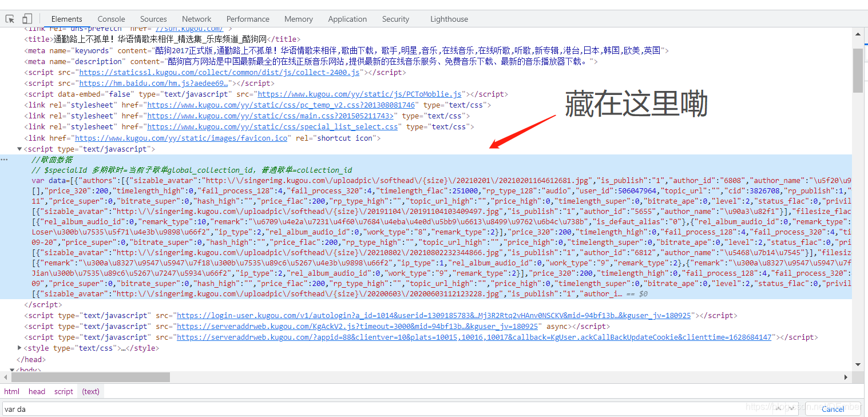Select the '//歌曲数据' comment line
Screen dimensions: 868x417
click(52, 160)
